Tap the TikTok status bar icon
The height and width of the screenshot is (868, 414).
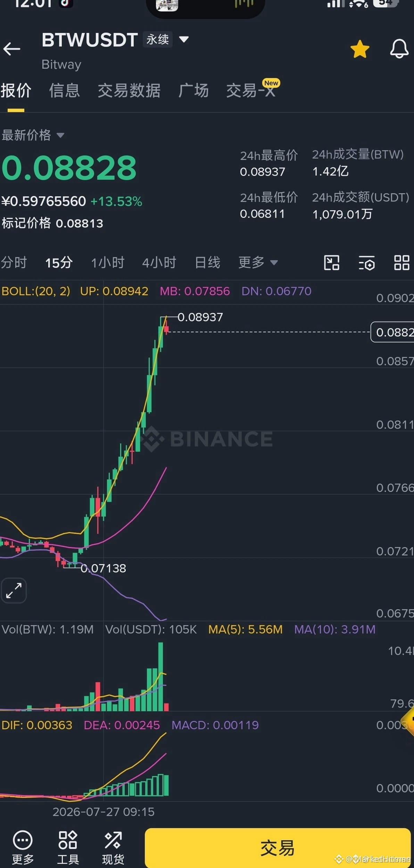[x=66, y=3]
